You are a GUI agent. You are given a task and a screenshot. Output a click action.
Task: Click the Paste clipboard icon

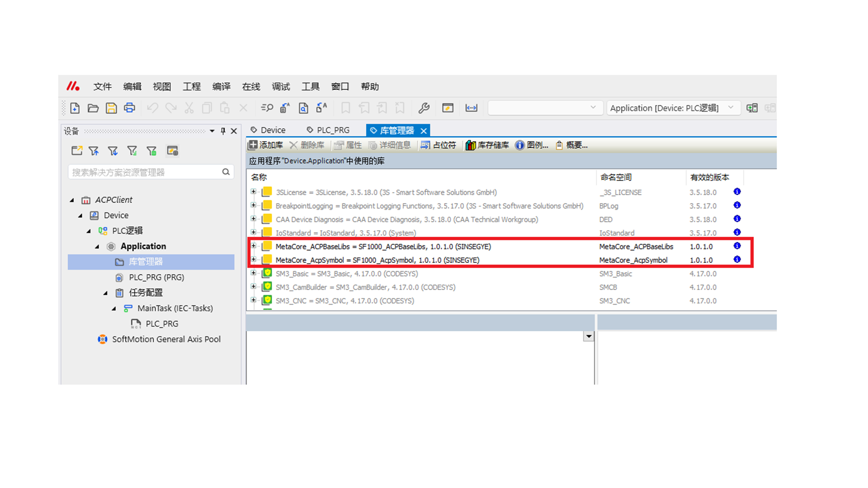225,108
